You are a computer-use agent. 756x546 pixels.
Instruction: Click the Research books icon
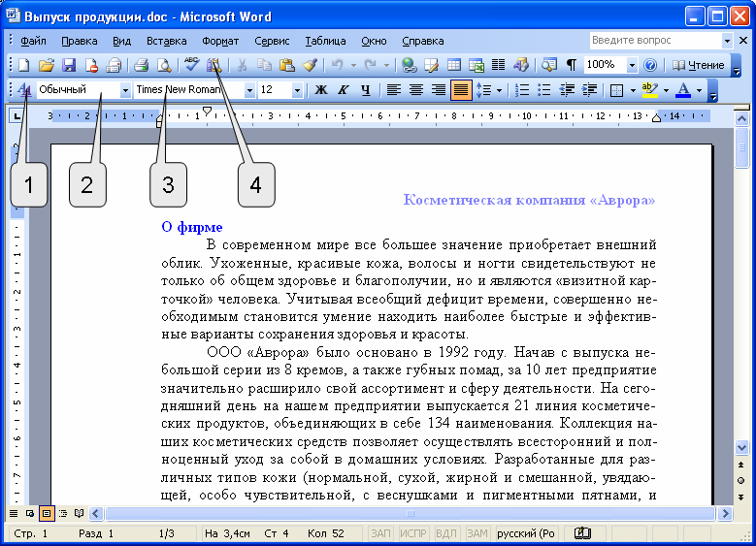(x=214, y=65)
